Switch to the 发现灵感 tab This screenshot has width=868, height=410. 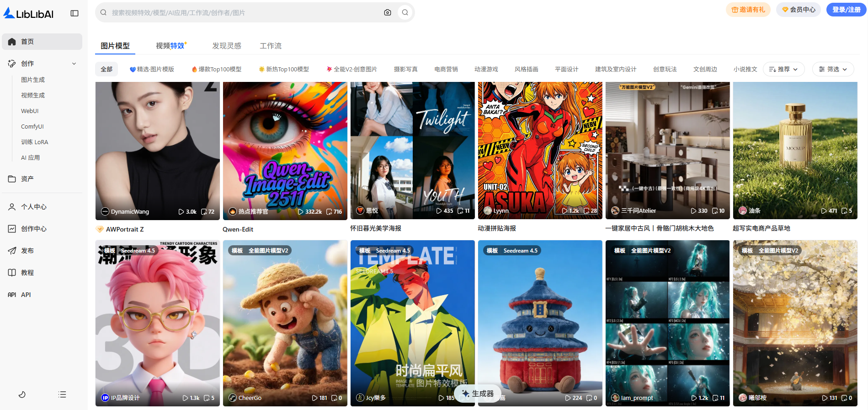point(227,46)
